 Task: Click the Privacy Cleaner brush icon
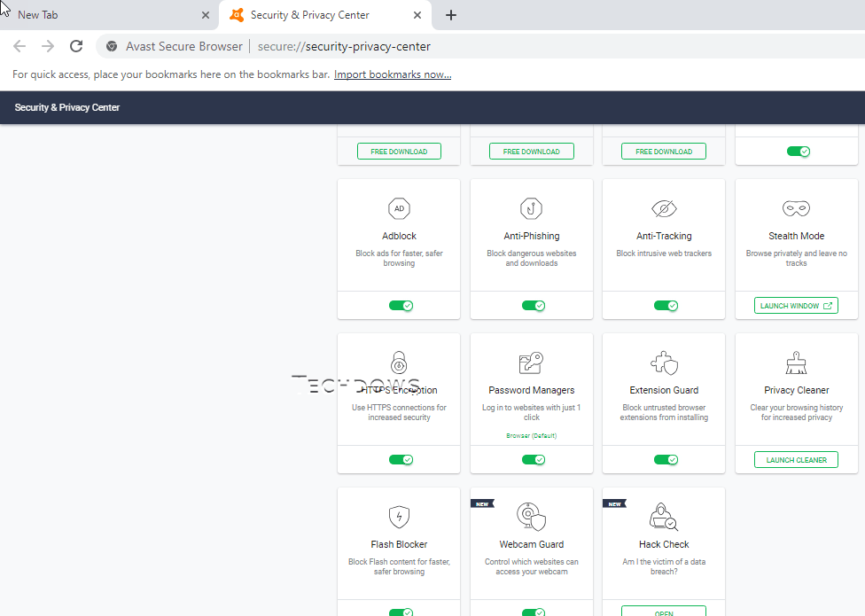(796, 363)
